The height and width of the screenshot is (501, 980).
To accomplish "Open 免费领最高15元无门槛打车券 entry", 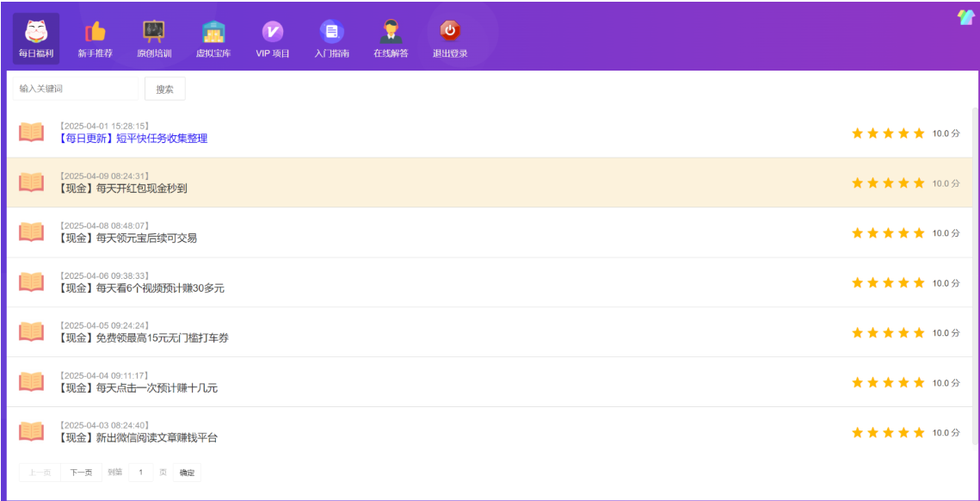I will tap(144, 338).
